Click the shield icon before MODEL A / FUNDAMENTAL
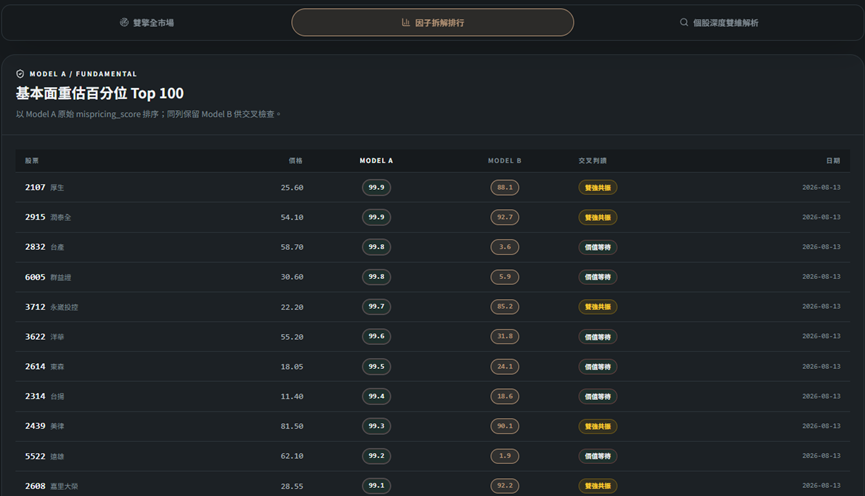Image resolution: width=865 pixels, height=496 pixels. (20, 74)
